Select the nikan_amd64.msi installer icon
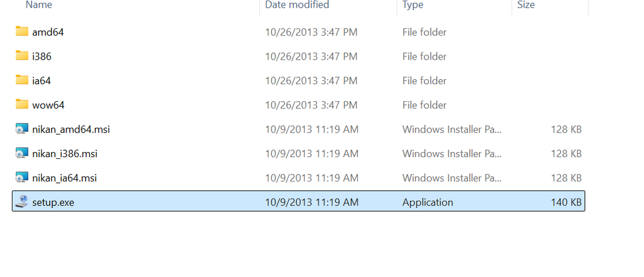The image size is (644, 277). coord(22,129)
